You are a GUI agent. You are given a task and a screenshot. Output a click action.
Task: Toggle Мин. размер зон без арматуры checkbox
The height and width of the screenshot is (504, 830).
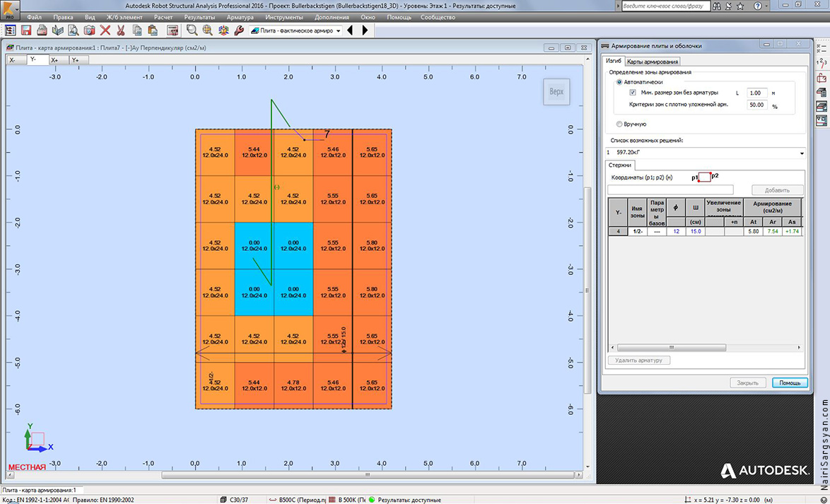(633, 93)
